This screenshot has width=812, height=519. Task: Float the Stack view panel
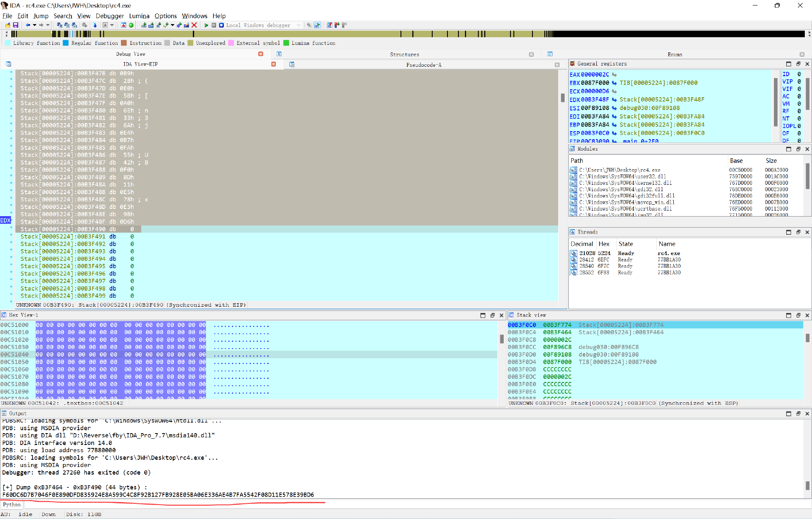tap(798, 315)
